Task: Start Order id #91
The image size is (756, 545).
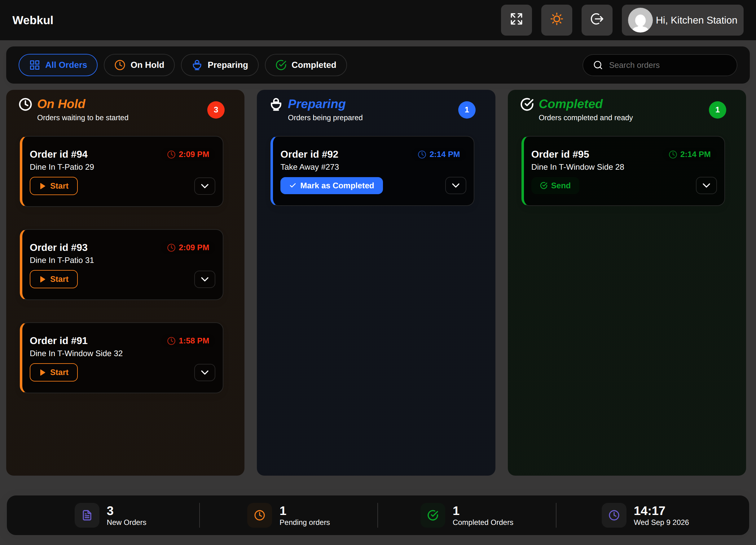Action: point(54,373)
